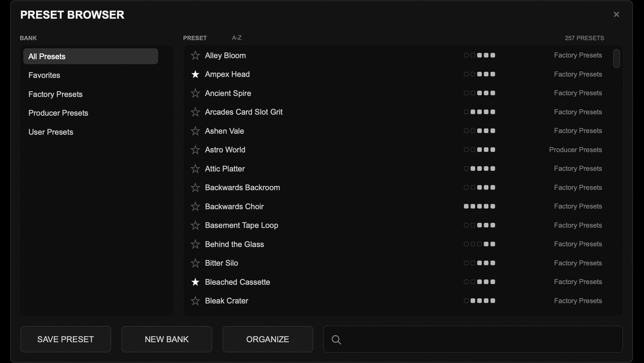This screenshot has width=644, height=363.
Task: Favorite the Backwards Choir preset
Action: (x=195, y=206)
